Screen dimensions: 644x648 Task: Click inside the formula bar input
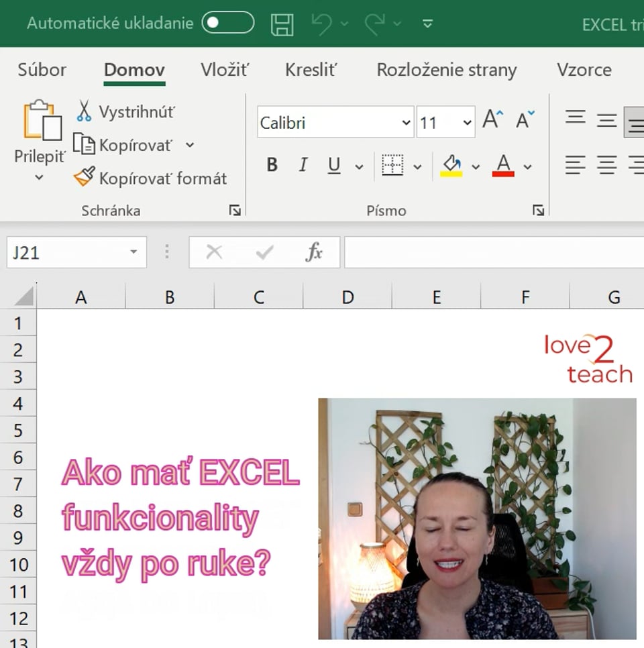(x=494, y=252)
